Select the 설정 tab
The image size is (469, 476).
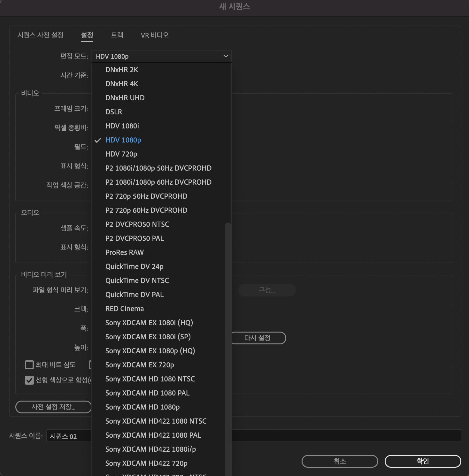(87, 35)
